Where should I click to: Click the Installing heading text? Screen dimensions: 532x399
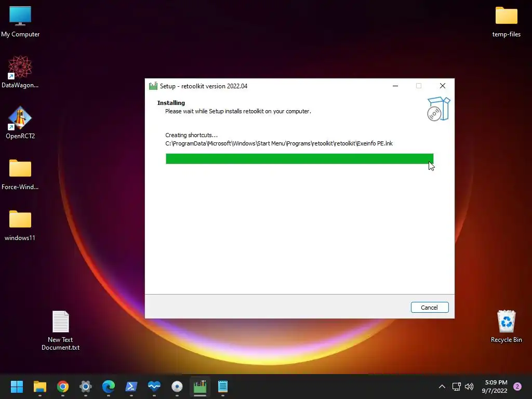(x=171, y=103)
